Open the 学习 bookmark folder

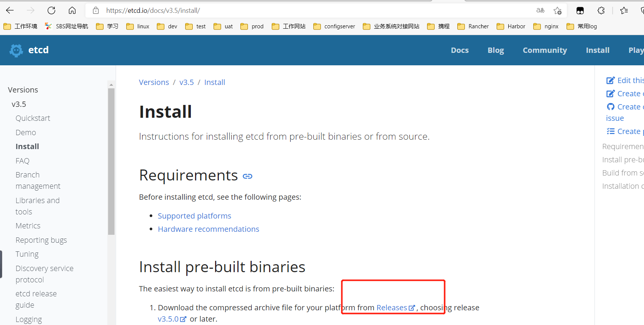pos(107,26)
